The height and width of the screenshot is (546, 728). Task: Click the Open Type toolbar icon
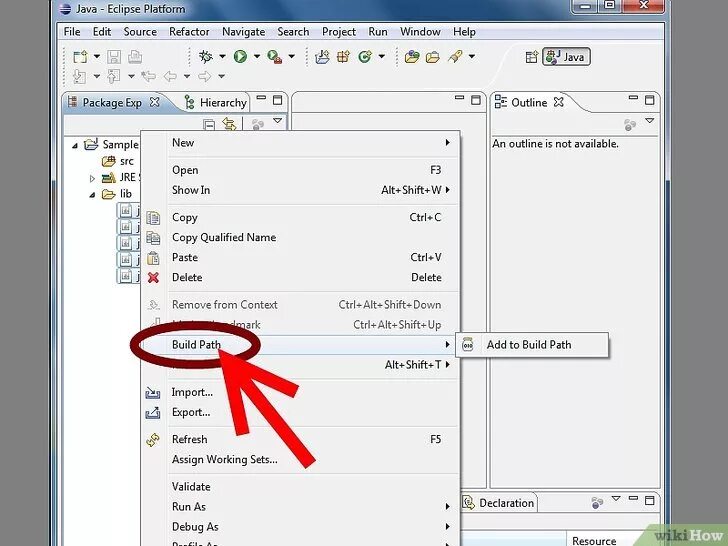pyautogui.click(x=412, y=57)
